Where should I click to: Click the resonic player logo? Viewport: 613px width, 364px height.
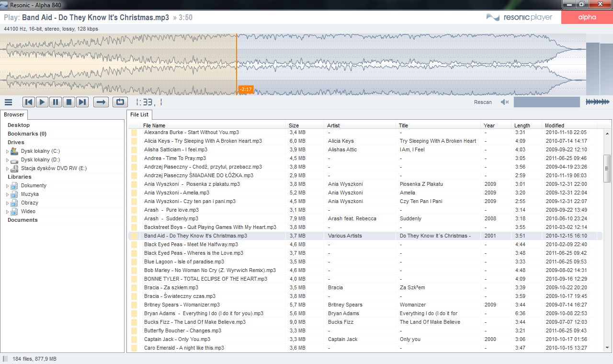coord(519,17)
